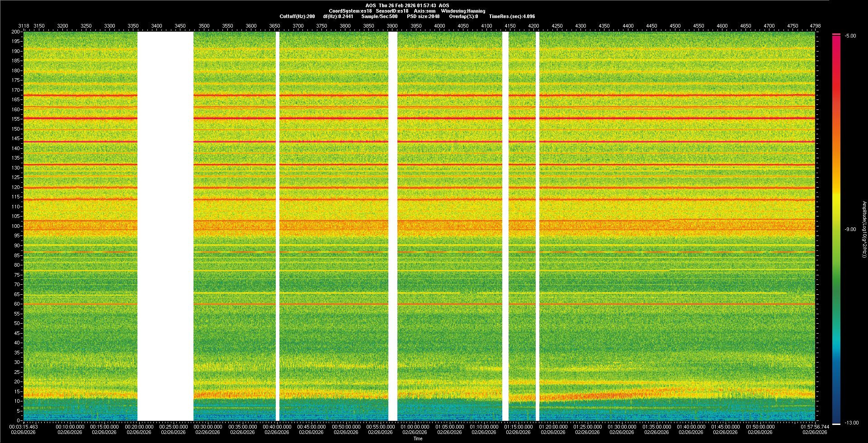Select the 00:30:00.000 time axis label

pyautogui.click(x=208, y=427)
